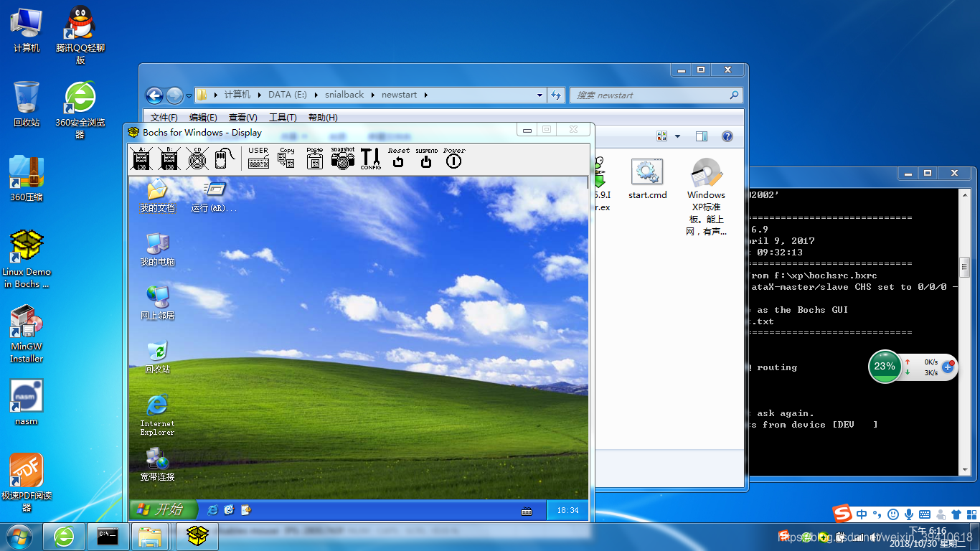Screen dimensions: 980x551
Task: Click the Power button in Bochs
Action: (454, 159)
